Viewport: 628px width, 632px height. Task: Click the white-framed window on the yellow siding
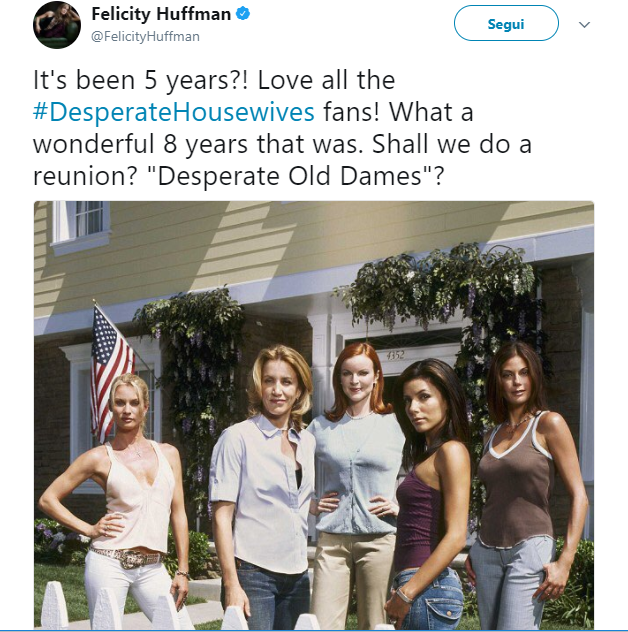click(x=81, y=226)
